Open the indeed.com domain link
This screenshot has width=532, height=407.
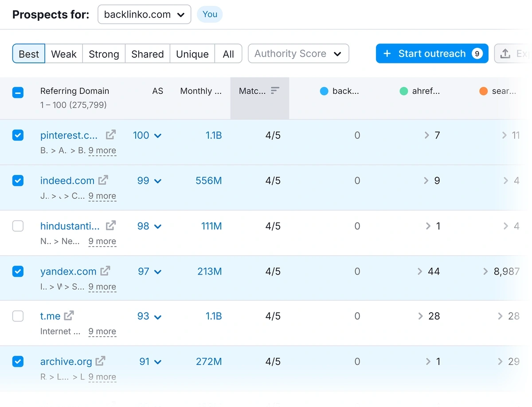pyautogui.click(x=67, y=181)
